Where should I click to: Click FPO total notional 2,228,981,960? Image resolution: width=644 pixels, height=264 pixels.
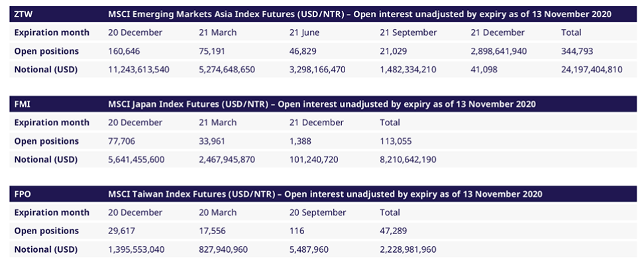click(408, 249)
